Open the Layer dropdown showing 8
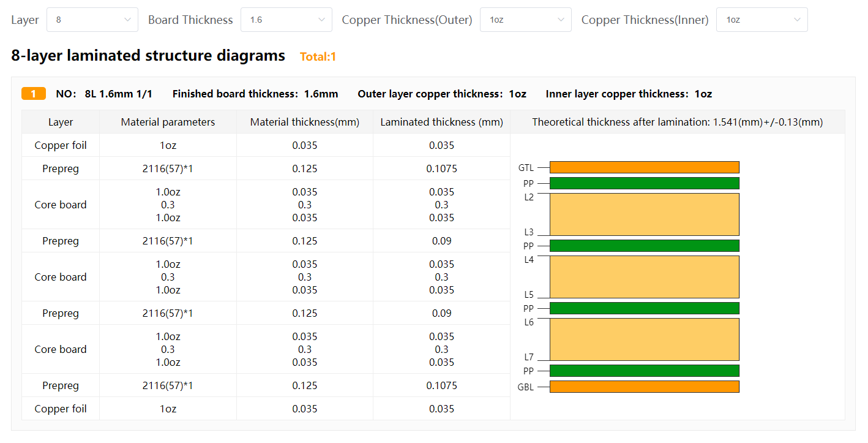This screenshot has height=443, width=868. click(x=92, y=20)
